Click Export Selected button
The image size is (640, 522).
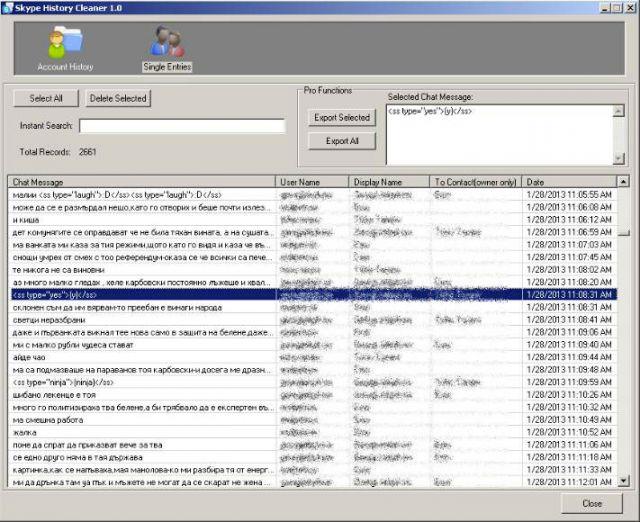pyautogui.click(x=341, y=117)
